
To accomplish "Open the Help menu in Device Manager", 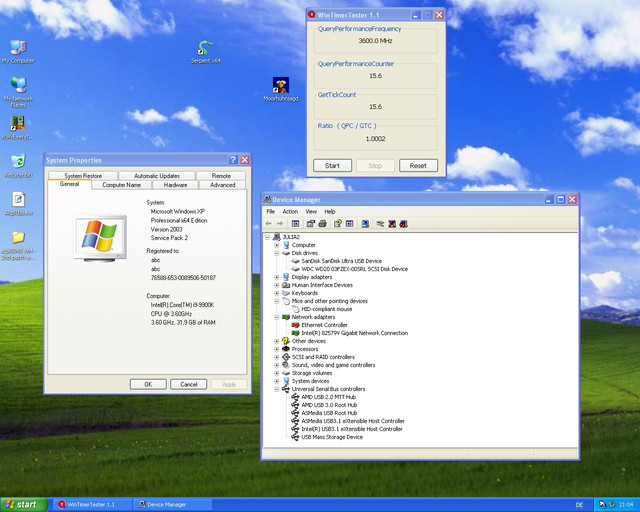I will pyautogui.click(x=330, y=211).
